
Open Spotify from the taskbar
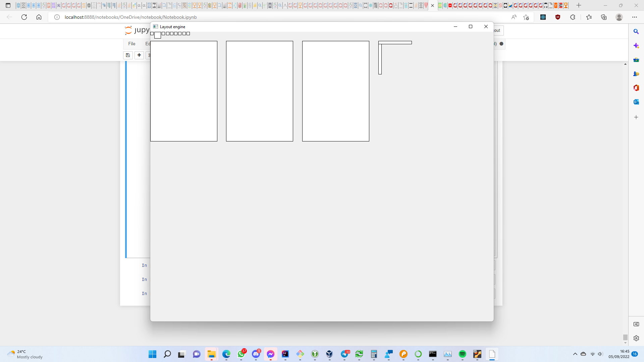coord(463,354)
